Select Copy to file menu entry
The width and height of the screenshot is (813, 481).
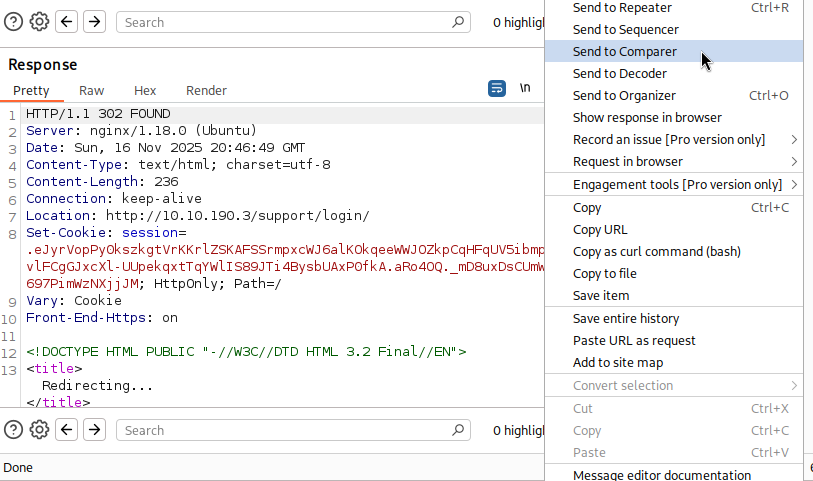[674, 274]
